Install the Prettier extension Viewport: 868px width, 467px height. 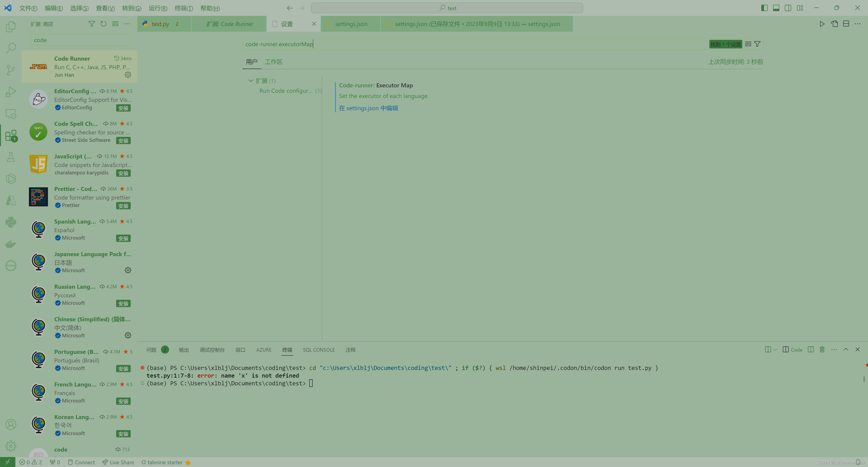(123, 206)
